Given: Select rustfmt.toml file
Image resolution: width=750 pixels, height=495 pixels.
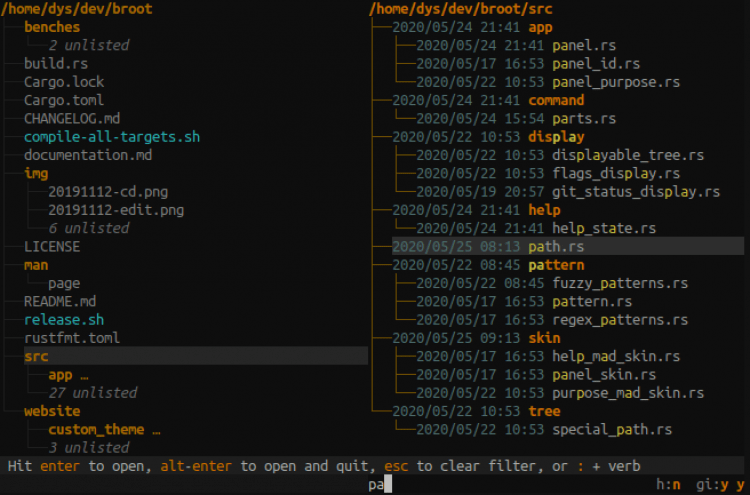Looking at the screenshot, I should [x=72, y=338].
